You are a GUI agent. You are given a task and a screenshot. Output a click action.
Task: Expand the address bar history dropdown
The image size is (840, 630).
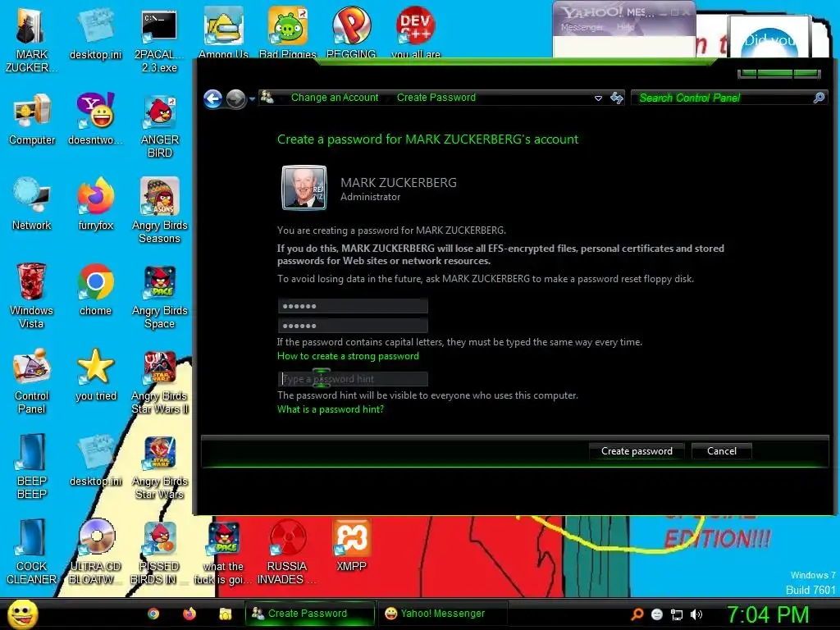click(x=598, y=98)
